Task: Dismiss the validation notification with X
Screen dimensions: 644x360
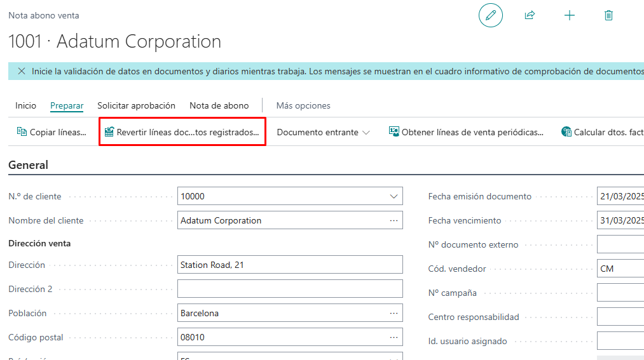Action: [x=22, y=71]
